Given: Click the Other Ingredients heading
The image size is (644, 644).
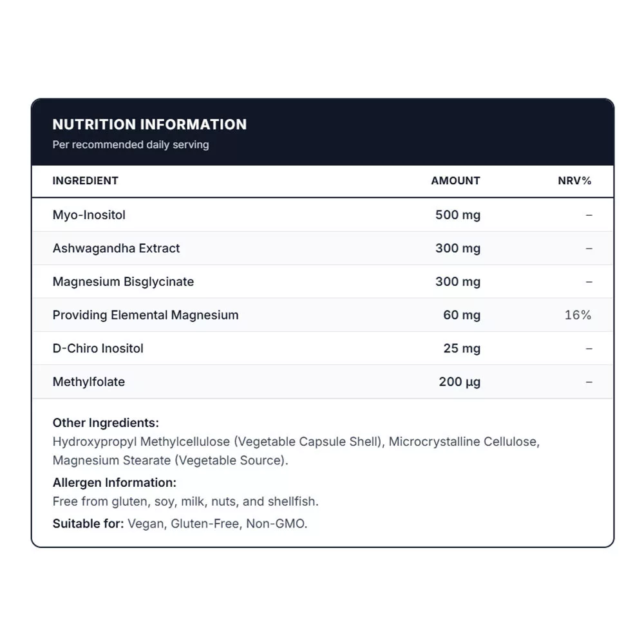Looking at the screenshot, I should [x=106, y=422].
